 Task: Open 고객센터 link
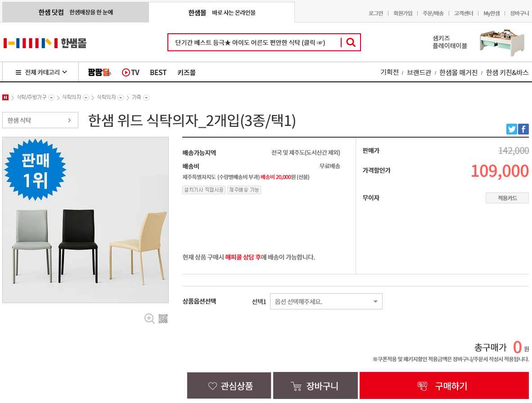pos(464,13)
